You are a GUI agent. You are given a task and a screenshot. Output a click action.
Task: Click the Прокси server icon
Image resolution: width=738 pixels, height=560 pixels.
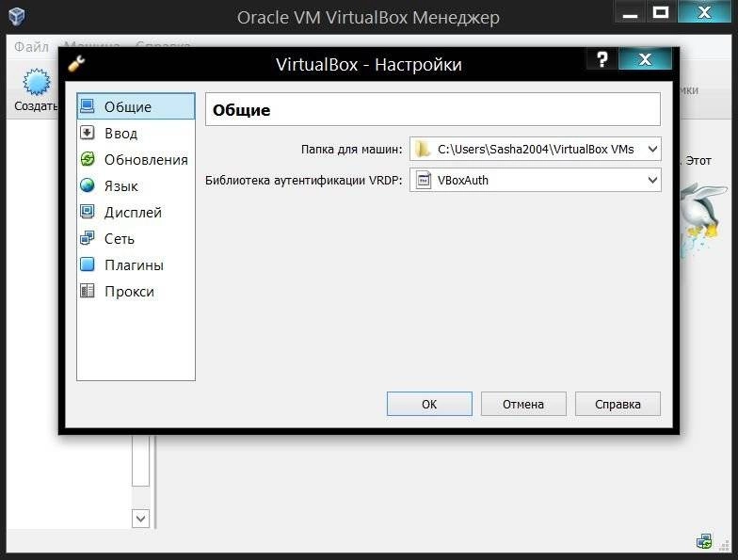point(88,291)
